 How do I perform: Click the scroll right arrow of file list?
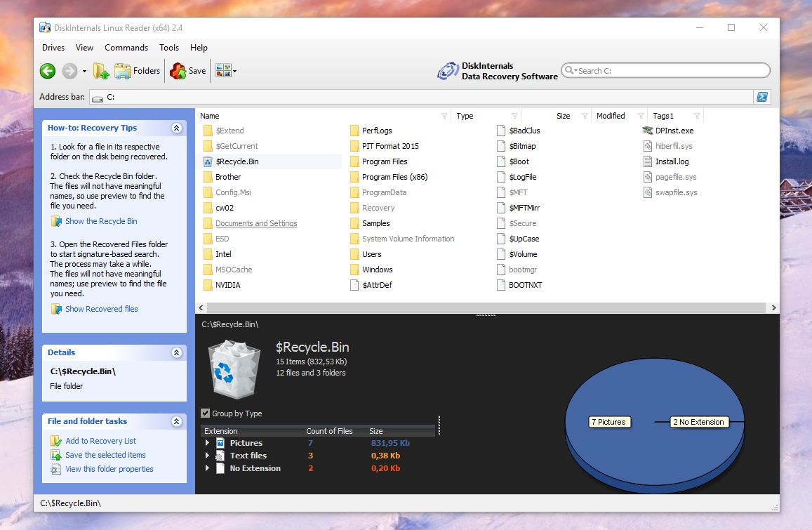pyautogui.click(x=773, y=307)
